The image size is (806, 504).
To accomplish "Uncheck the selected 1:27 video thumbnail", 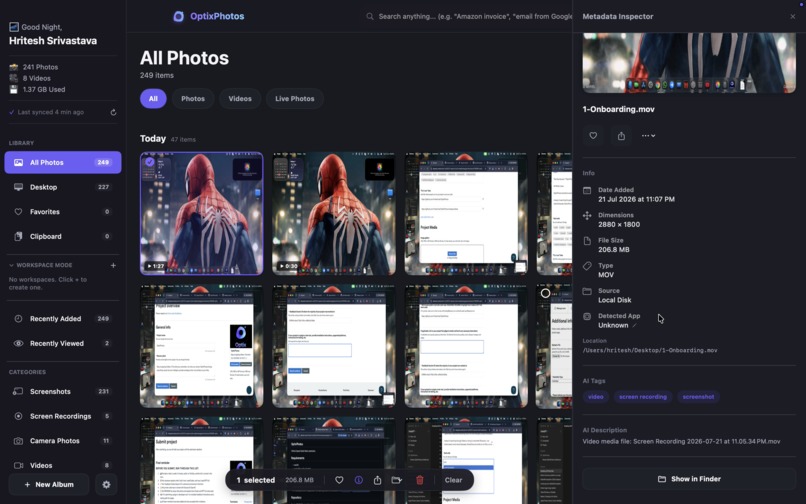I will point(150,162).
